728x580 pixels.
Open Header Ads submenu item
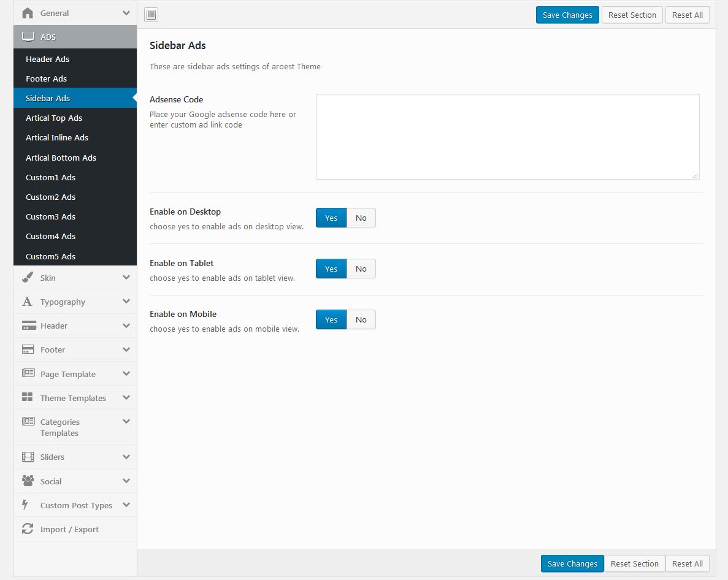48,59
